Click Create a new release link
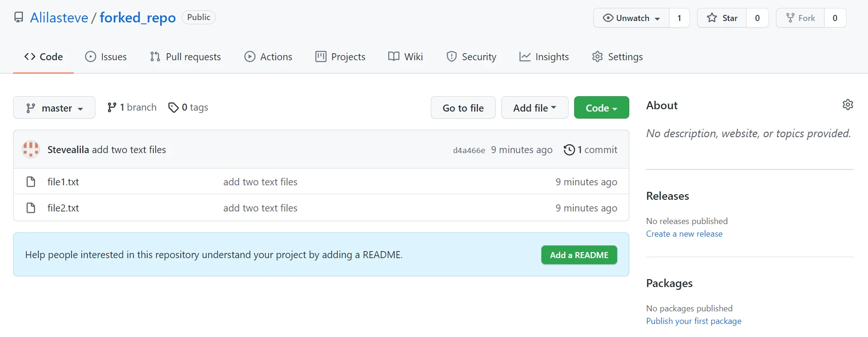Viewport: 868px width, 337px height. click(684, 234)
